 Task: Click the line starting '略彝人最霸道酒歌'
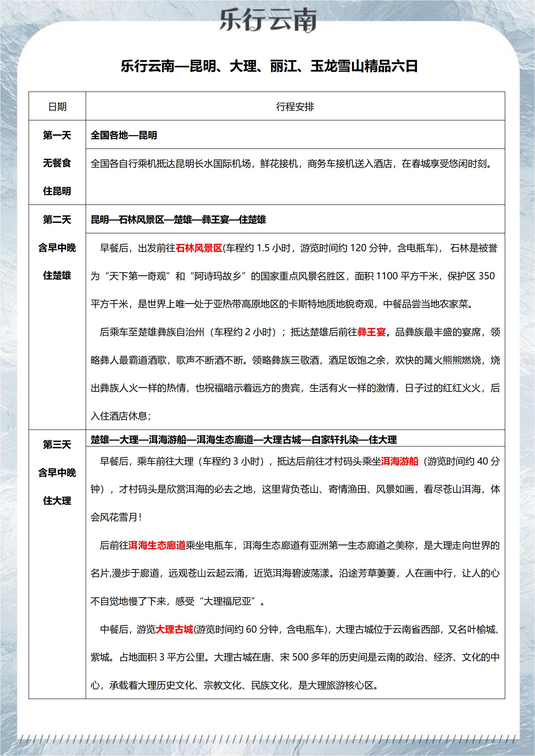(x=296, y=360)
